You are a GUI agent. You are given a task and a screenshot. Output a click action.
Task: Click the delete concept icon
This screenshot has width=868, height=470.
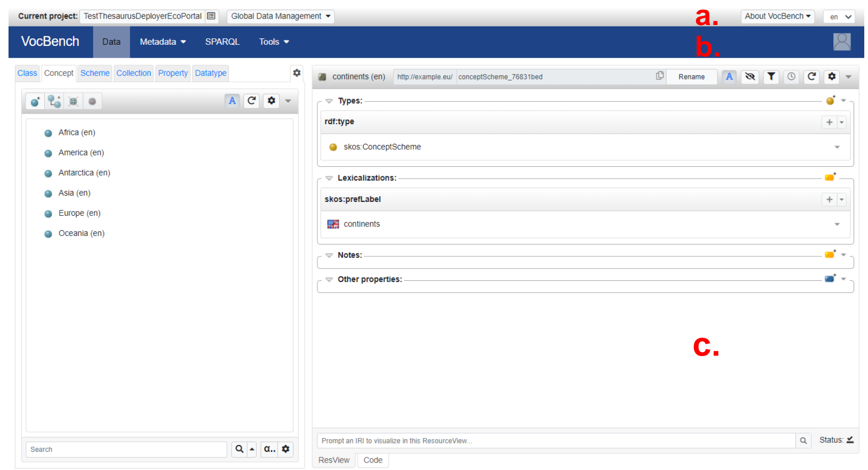[x=73, y=101]
